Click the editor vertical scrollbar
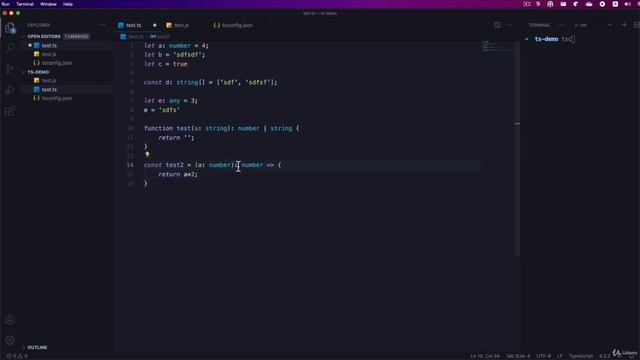 tap(518, 149)
